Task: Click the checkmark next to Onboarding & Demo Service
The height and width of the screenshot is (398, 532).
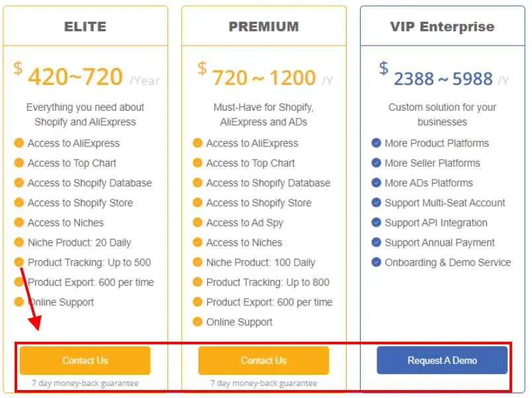Action: 375,262
